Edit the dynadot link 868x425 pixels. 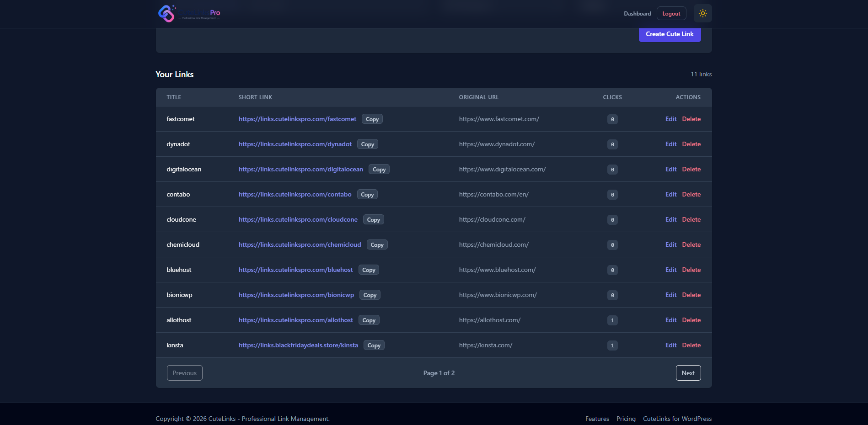click(x=671, y=144)
